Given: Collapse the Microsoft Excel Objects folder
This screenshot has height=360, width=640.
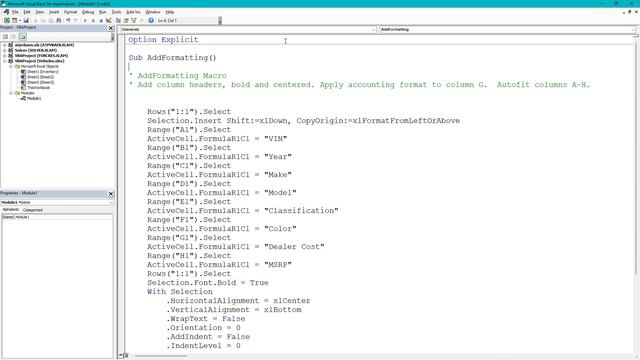Looking at the screenshot, I should point(11,66).
